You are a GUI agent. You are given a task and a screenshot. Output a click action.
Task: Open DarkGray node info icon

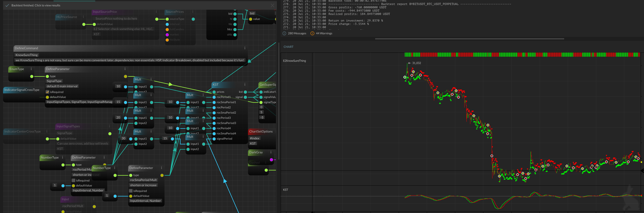coord(271,152)
